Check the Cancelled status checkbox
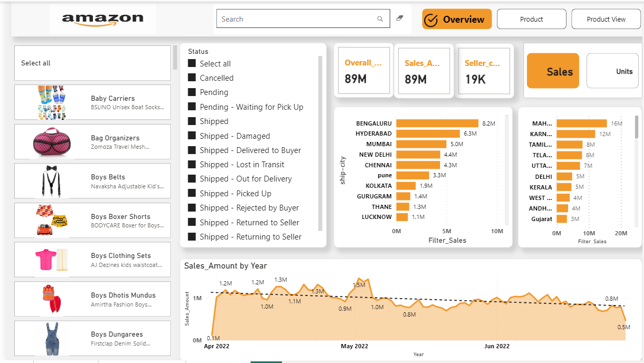 192,78
